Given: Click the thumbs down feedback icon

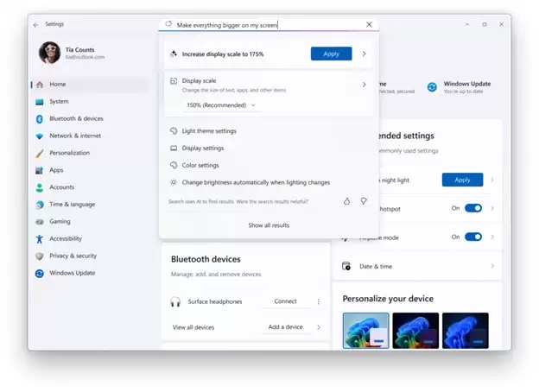Looking at the screenshot, I should [x=364, y=201].
